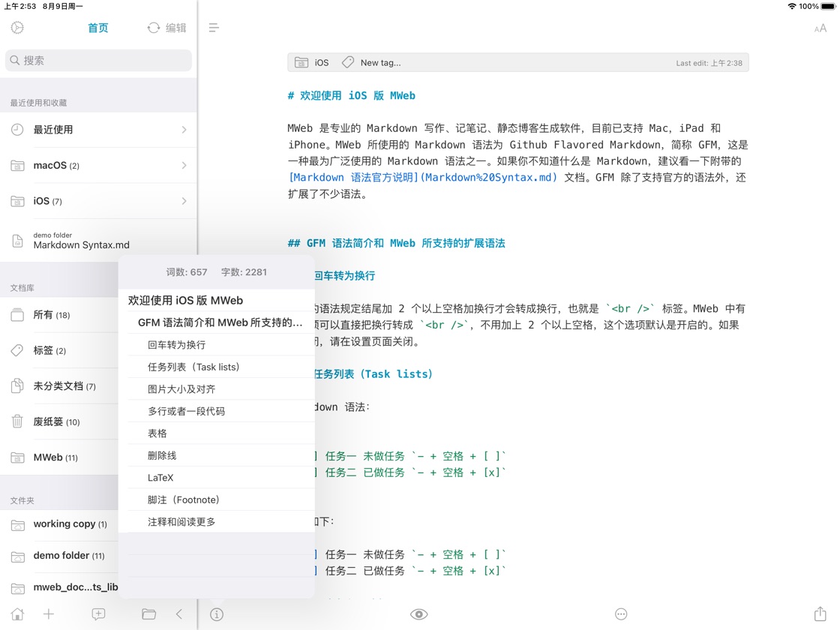Check the Wi-Fi icon in status bar

coord(792,7)
